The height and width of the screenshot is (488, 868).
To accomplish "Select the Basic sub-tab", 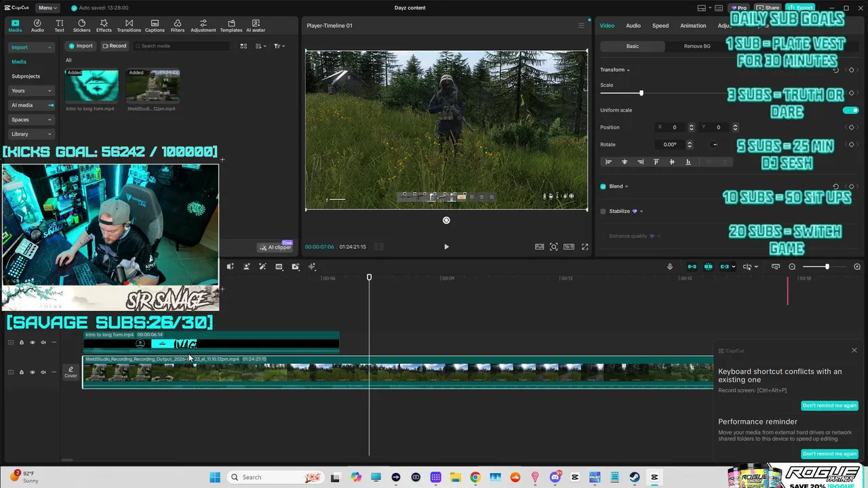I will (632, 46).
